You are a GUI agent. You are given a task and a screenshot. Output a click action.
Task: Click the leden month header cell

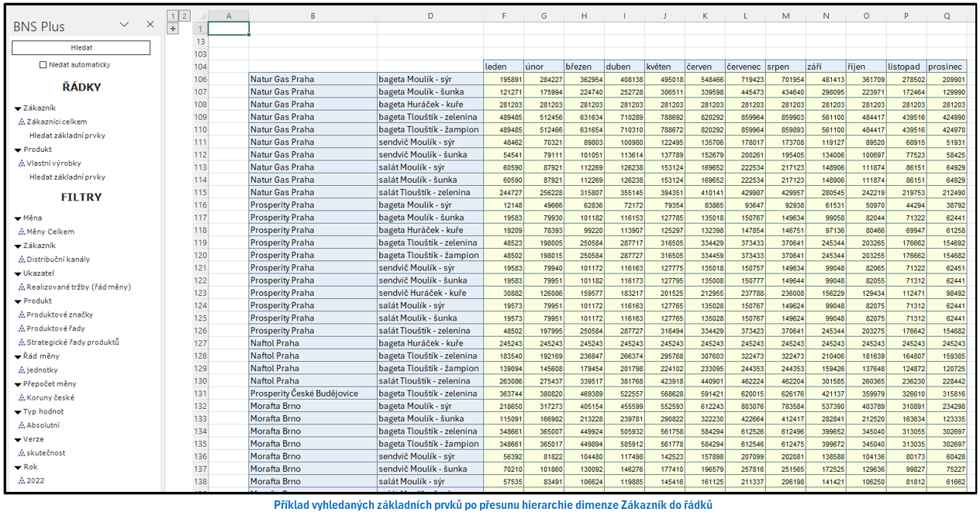pos(502,67)
